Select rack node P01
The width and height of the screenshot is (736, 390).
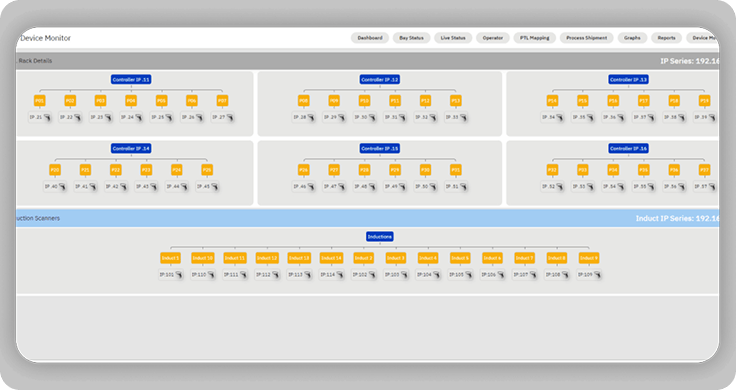(40, 100)
